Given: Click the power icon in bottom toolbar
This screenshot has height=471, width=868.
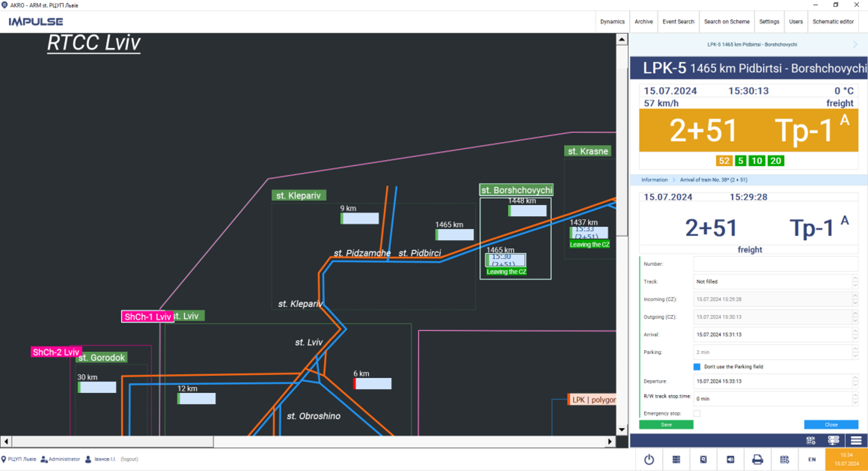Looking at the screenshot, I should (649, 459).
